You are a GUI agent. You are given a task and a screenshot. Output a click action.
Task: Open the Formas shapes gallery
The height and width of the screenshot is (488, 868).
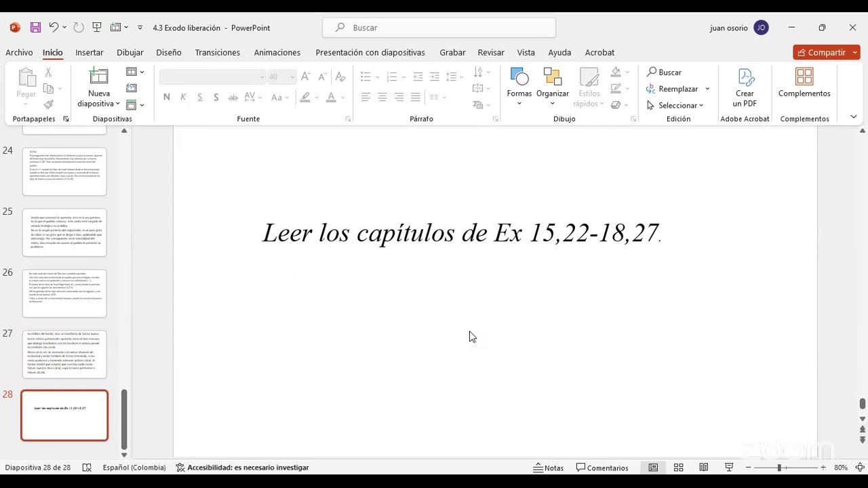click(x=519, y=87)
